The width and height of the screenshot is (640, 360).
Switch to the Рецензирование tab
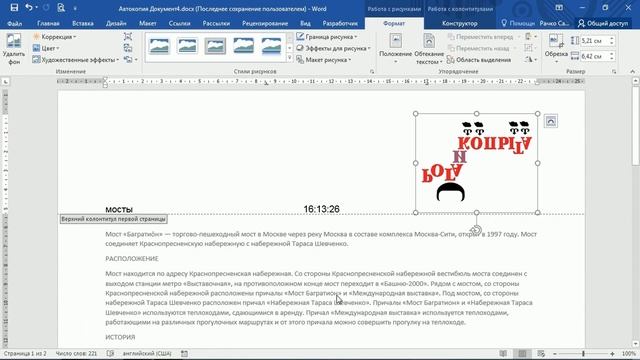point(265,23)
